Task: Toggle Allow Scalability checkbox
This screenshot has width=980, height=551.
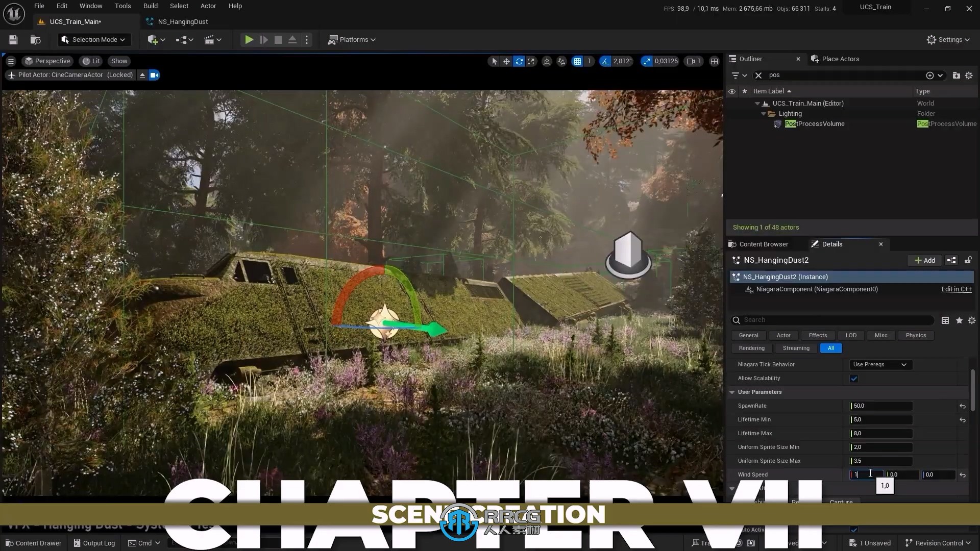Action: coord(854,378)
